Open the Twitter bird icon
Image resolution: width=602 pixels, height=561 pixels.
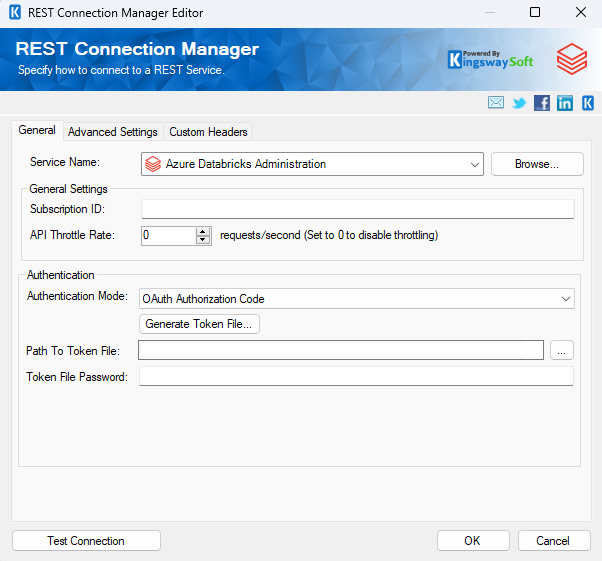coord(519,103)
